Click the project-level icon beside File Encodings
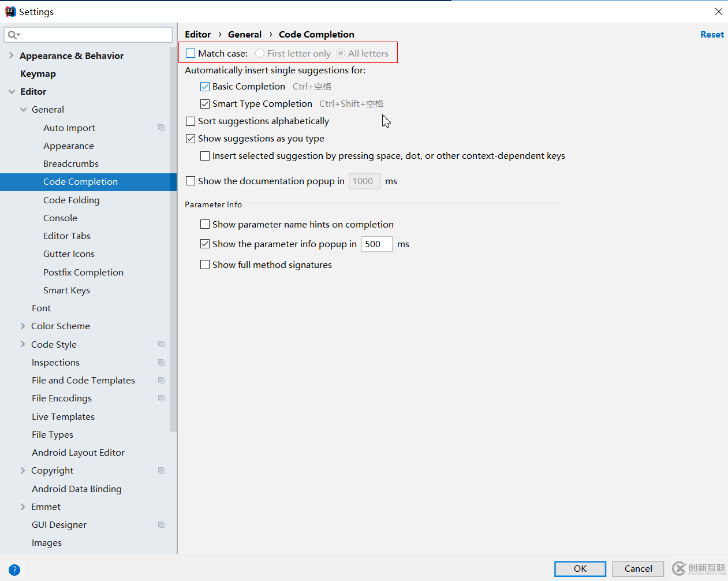 pyautogui.click(x=162, y=398)
